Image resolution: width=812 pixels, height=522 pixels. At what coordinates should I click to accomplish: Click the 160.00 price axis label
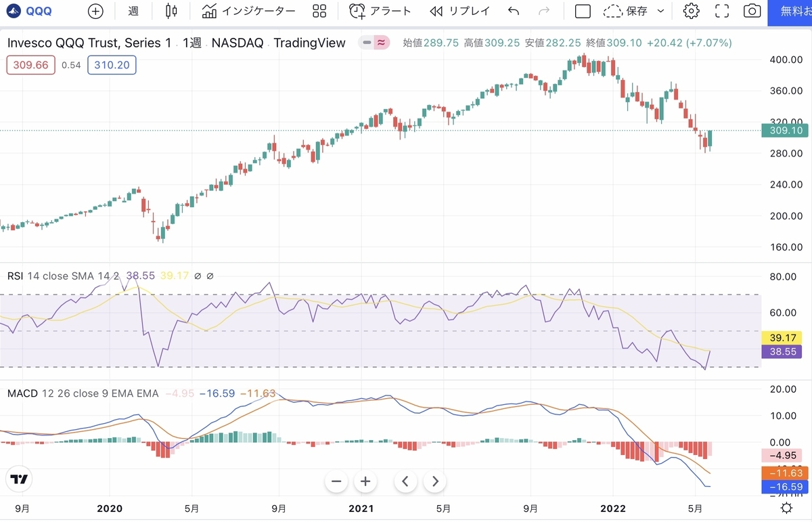786,247
